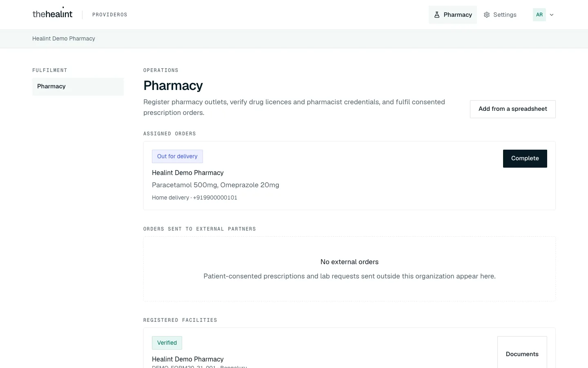Click the AR user avatar
The width and height of the screenshot is (588, 368).
(539, 15)
